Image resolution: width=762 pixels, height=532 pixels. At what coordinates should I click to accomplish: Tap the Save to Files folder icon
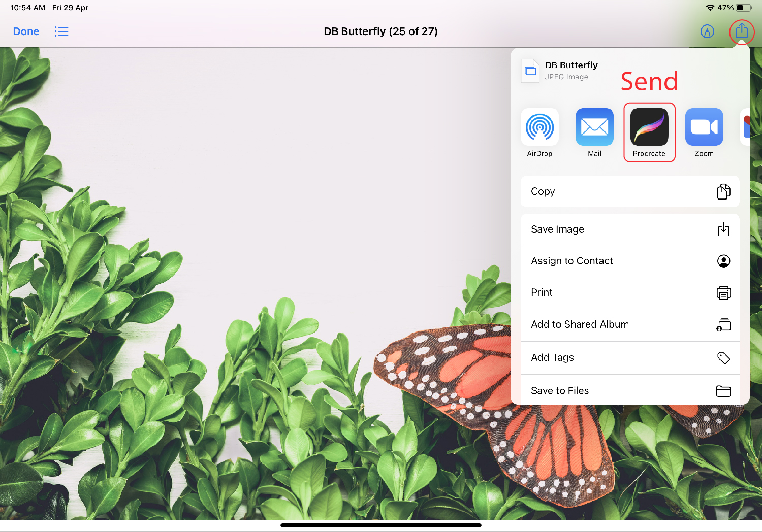click(x=723, y=390)
